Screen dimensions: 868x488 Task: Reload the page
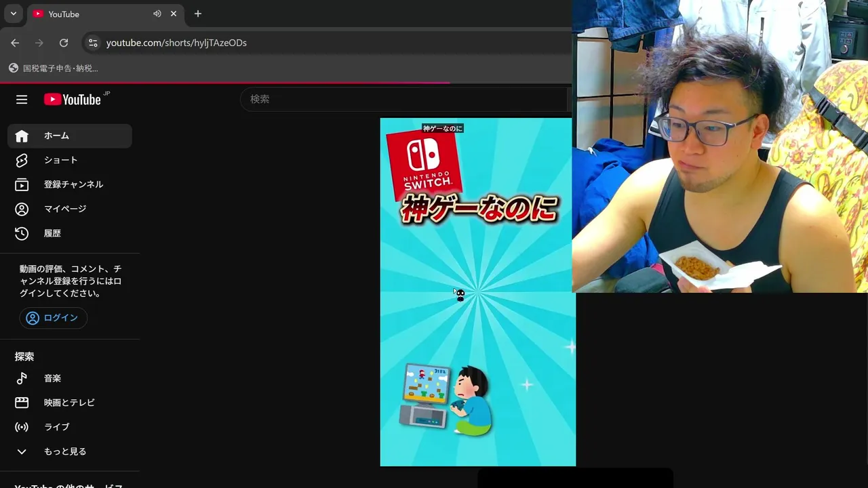pos(64,43)
